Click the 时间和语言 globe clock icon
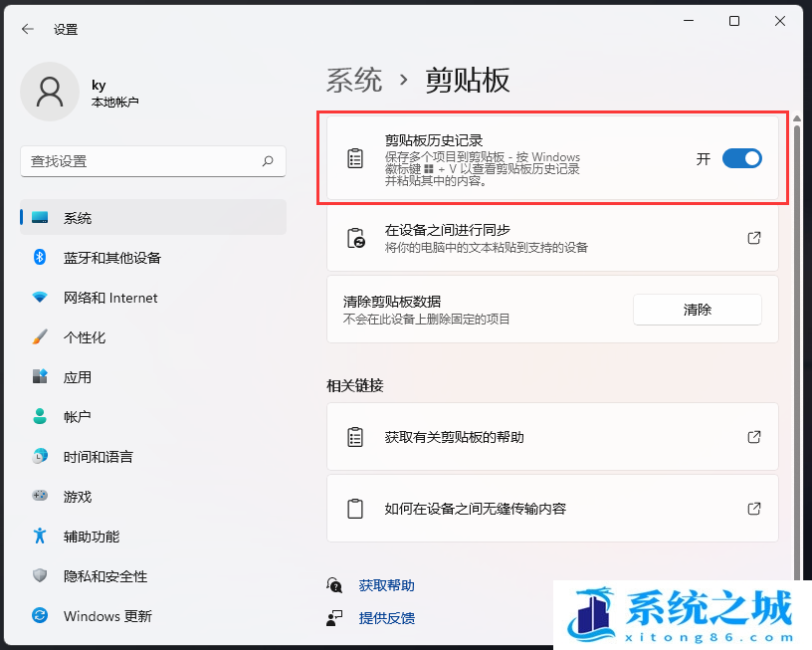 (40, 457)
